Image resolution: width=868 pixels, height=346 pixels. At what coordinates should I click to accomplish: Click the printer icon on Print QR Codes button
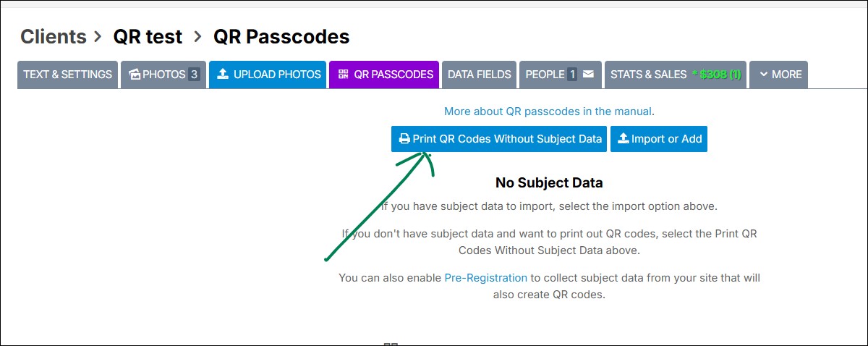coord(404,139)
